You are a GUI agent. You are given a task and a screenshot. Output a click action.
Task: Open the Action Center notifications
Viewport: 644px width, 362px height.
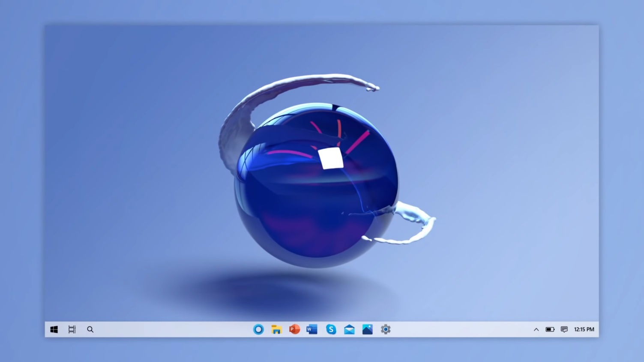564,329
